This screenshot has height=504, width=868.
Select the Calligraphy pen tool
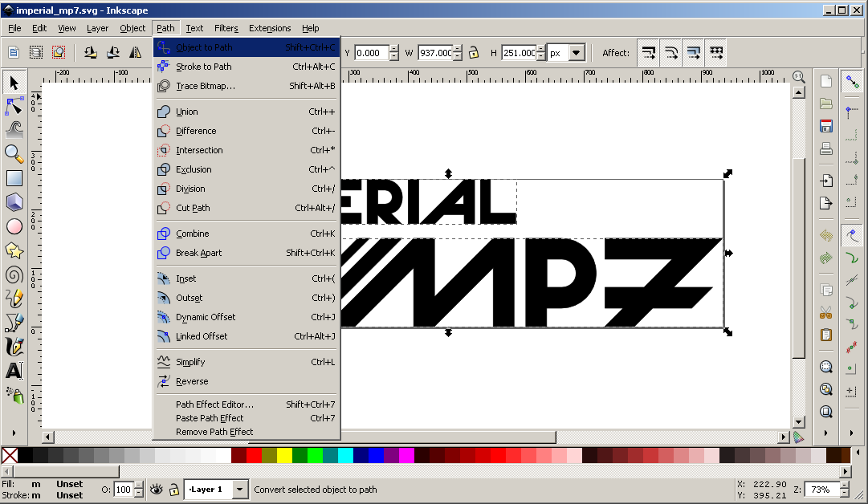pos(14,347)
